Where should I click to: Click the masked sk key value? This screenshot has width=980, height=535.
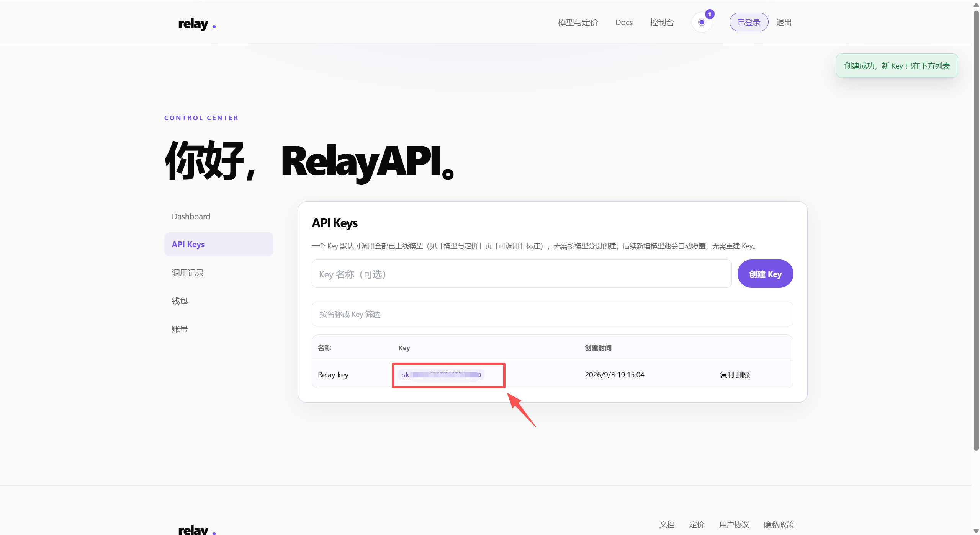point(441,375)
